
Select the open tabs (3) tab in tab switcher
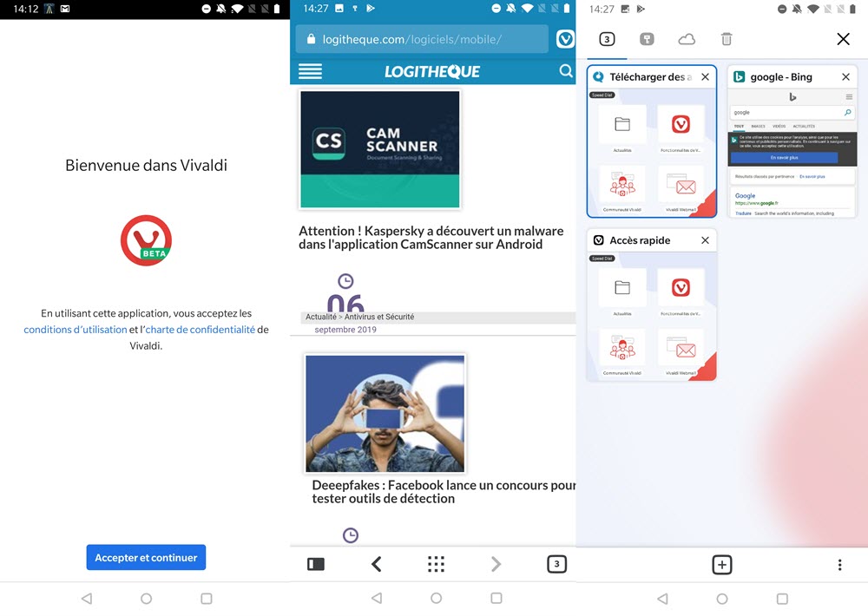[607, 39]
